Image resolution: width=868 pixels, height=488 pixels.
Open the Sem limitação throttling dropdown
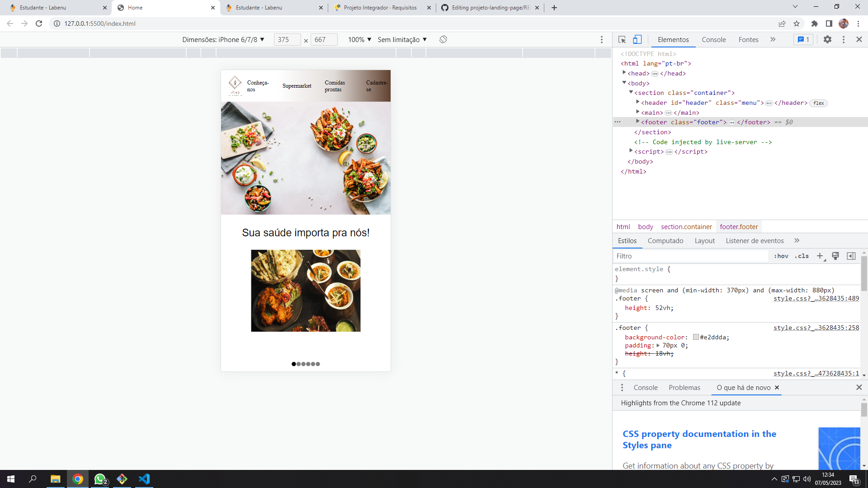click(401, 39)
